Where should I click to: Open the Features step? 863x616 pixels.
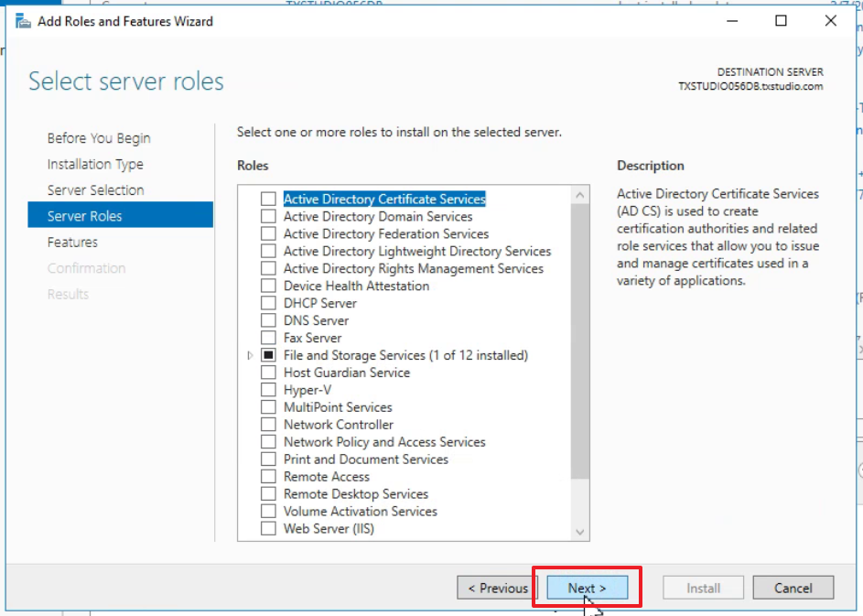tap(72, 243)
